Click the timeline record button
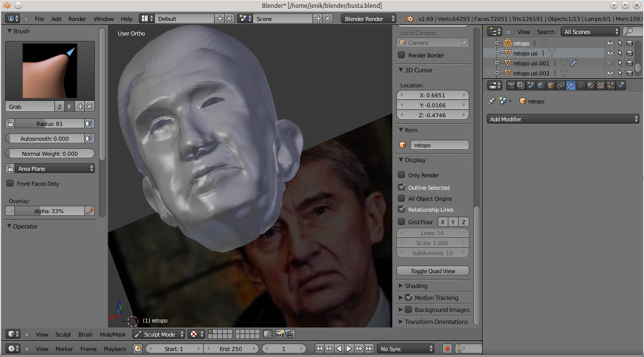This screenshot has height=357, width=644. (447, 349)
